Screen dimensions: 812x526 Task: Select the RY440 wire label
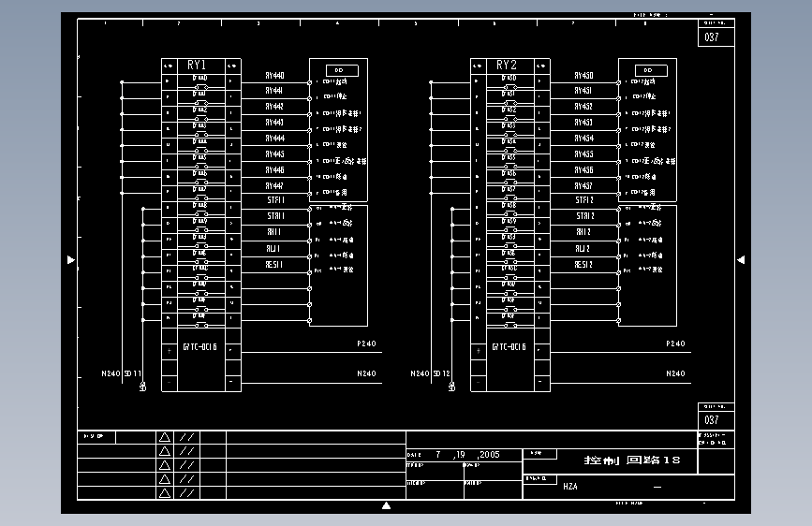274,76
